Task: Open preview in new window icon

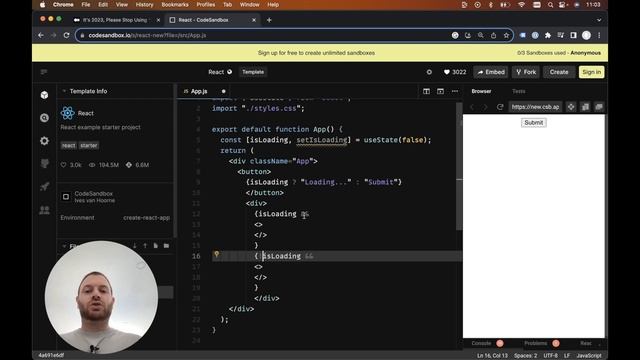Action: (x=599, y=107)
